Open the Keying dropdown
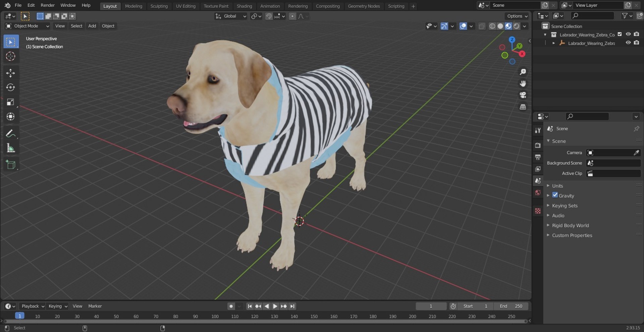644x332 pixels. pos(58,306)
